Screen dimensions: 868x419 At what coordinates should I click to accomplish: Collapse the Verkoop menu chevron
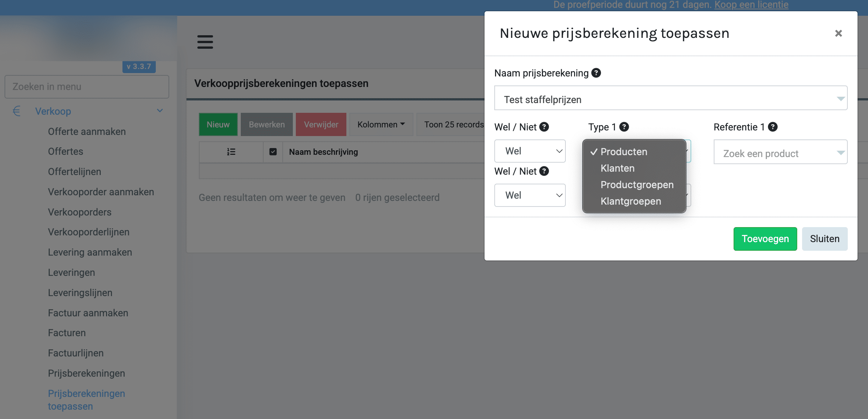pyautogui.click(x=160, y=111)
